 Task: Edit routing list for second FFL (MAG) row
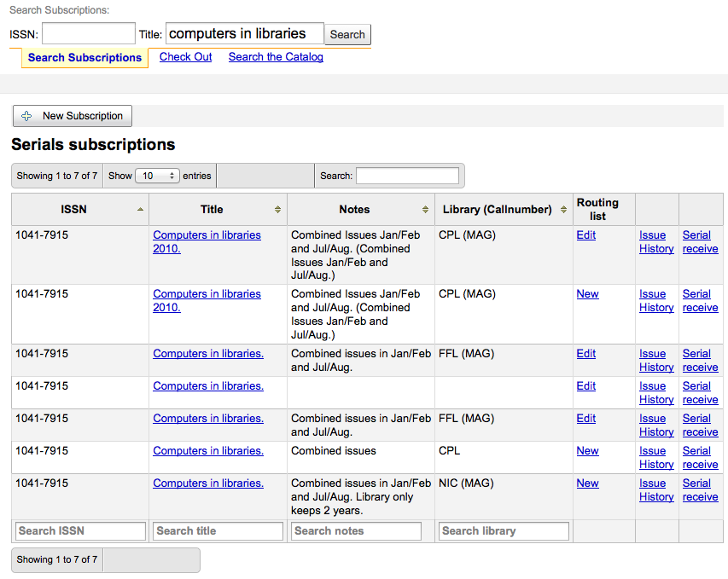(x=586, y=419)
